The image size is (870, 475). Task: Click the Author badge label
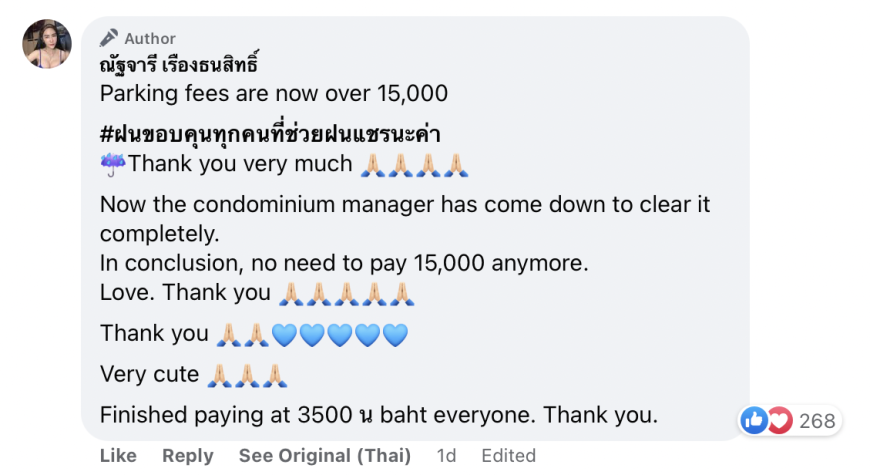click(150, 39)
